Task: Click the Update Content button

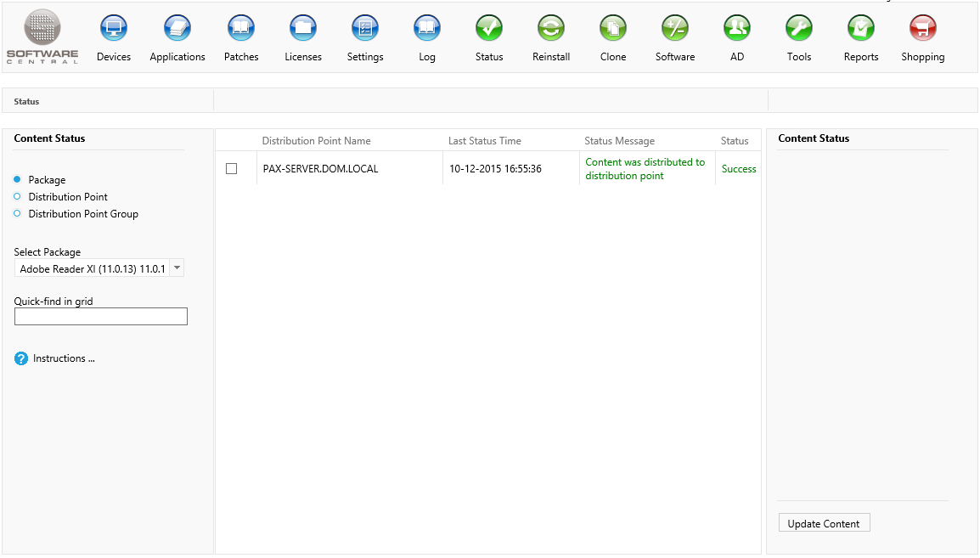Action: [824, 524]
